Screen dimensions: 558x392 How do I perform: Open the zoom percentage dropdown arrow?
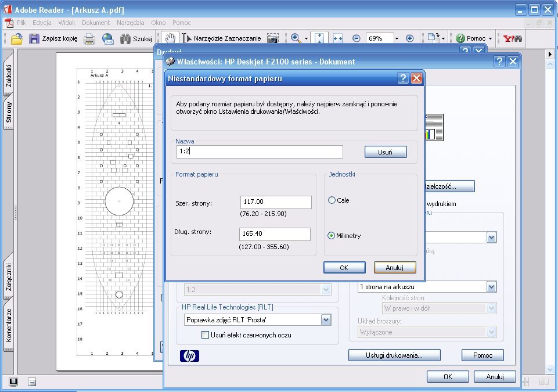(x=397, y=38)
